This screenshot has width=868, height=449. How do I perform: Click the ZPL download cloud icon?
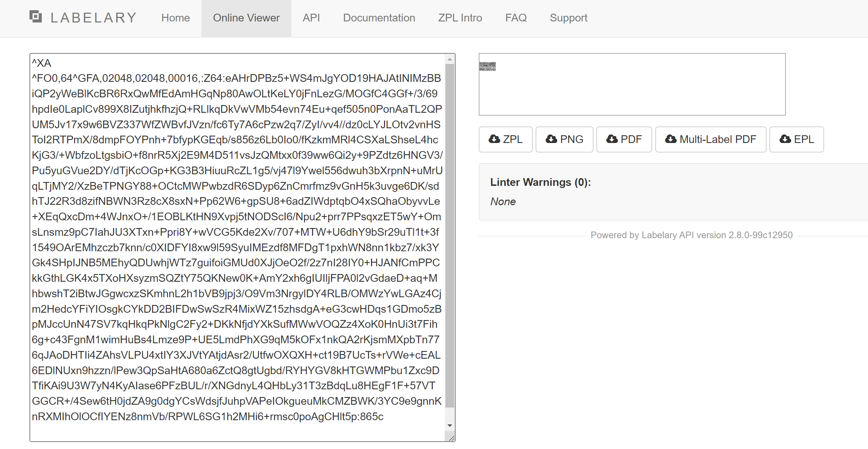(x=493, y=139)
